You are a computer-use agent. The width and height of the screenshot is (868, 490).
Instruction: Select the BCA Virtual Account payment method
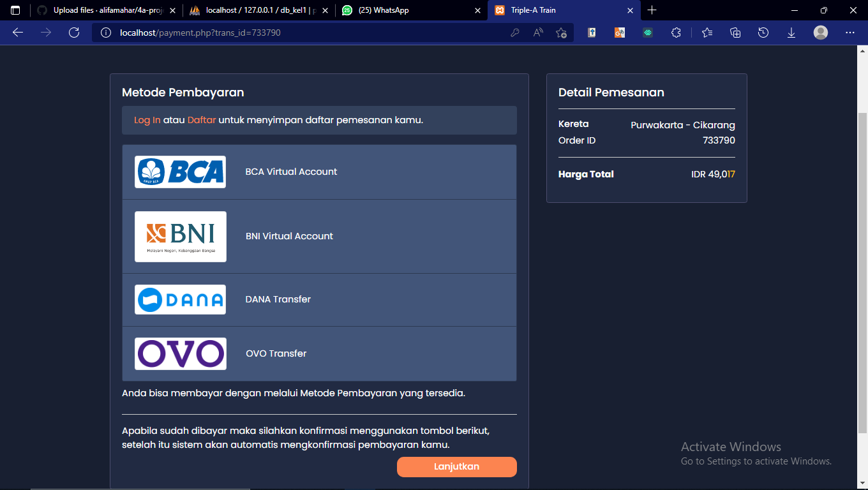319,172
